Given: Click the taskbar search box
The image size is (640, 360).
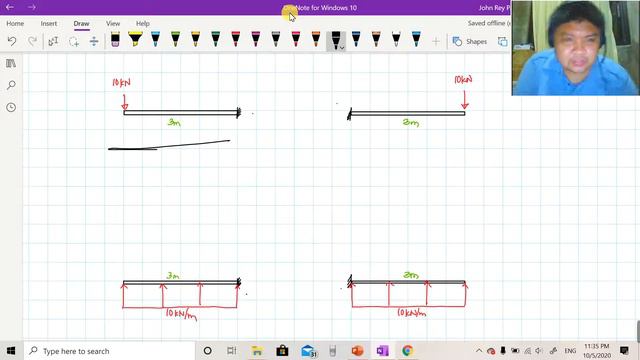Looking at the screenshot, I should [109, 351].
